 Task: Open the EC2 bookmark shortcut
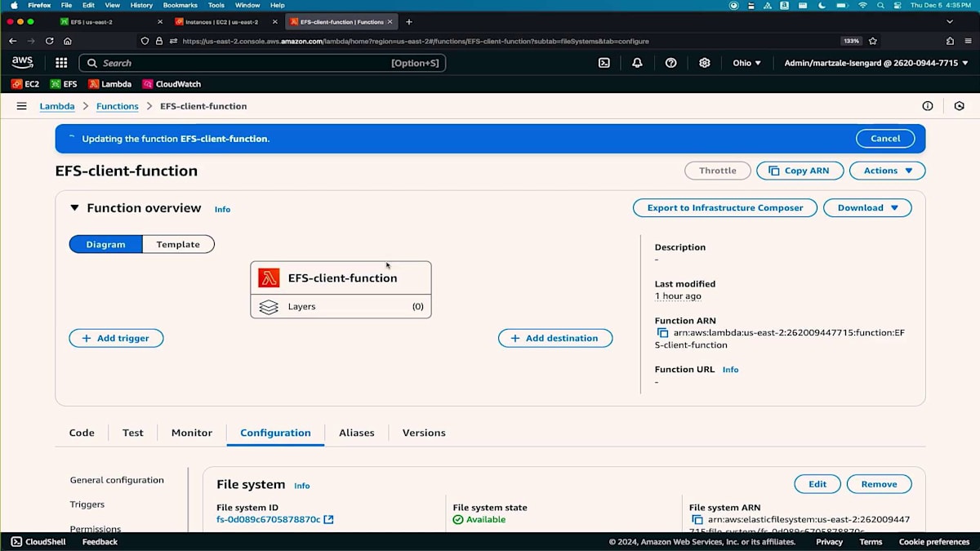point(25,84)
